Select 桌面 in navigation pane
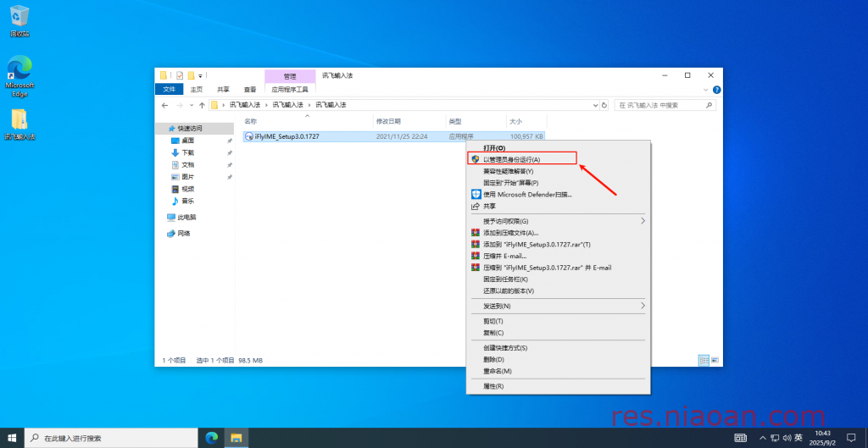Image resolution: width=868 pixels, height=448 pixels. coord(187,141)
